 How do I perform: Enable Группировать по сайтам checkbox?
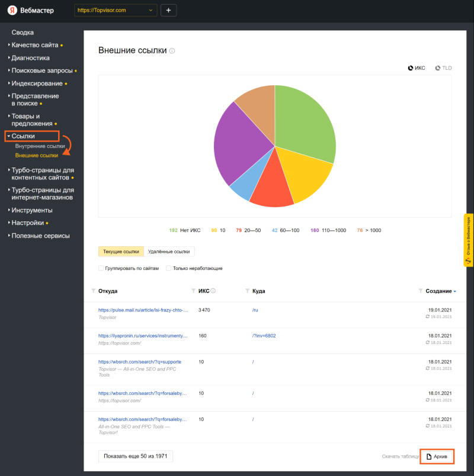[x=101, y=268]
